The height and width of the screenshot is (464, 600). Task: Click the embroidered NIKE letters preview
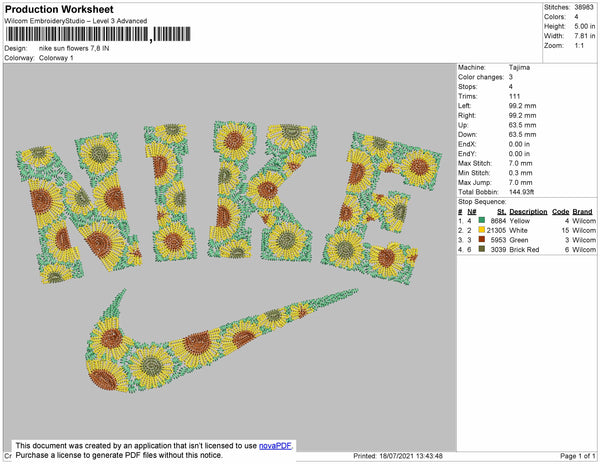tap(229, 203)
